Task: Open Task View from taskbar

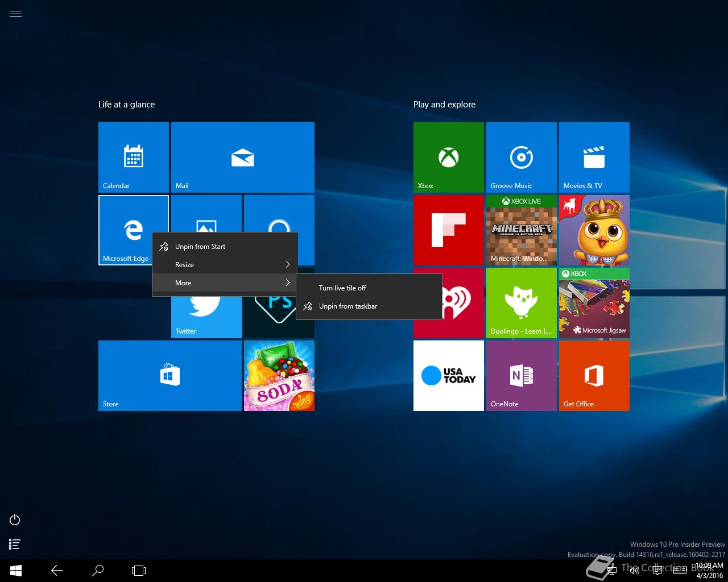Action: pos(139,571)
